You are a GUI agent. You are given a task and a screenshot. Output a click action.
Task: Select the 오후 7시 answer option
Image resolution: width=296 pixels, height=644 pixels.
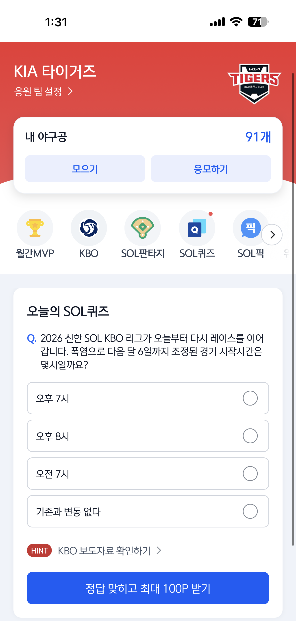148,398
